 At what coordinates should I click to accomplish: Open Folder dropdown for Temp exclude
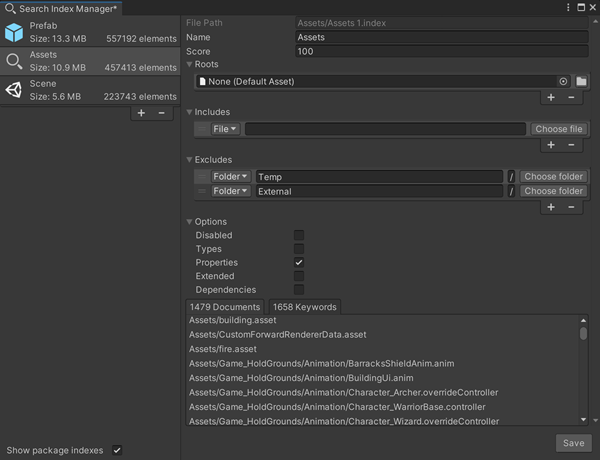[230, 177]
